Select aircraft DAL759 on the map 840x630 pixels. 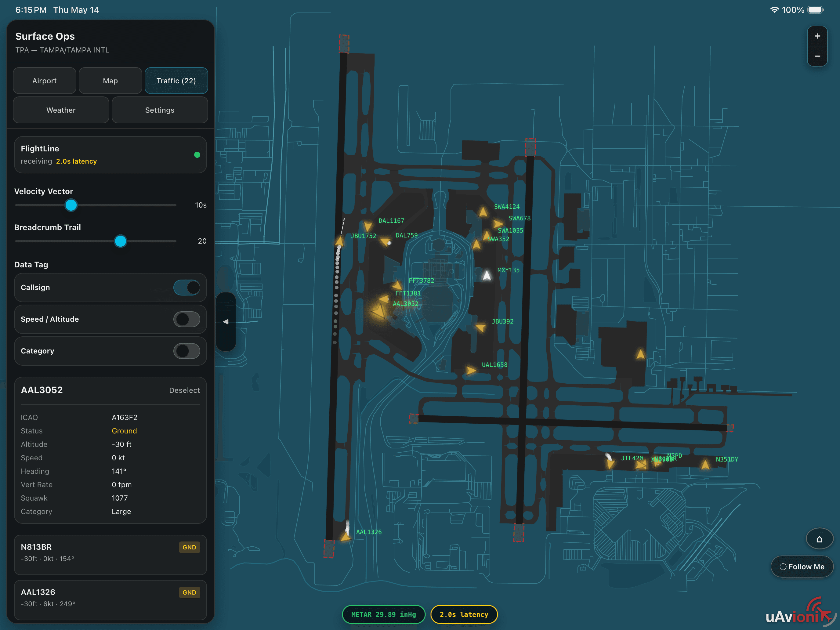click(x=386, y=241)
